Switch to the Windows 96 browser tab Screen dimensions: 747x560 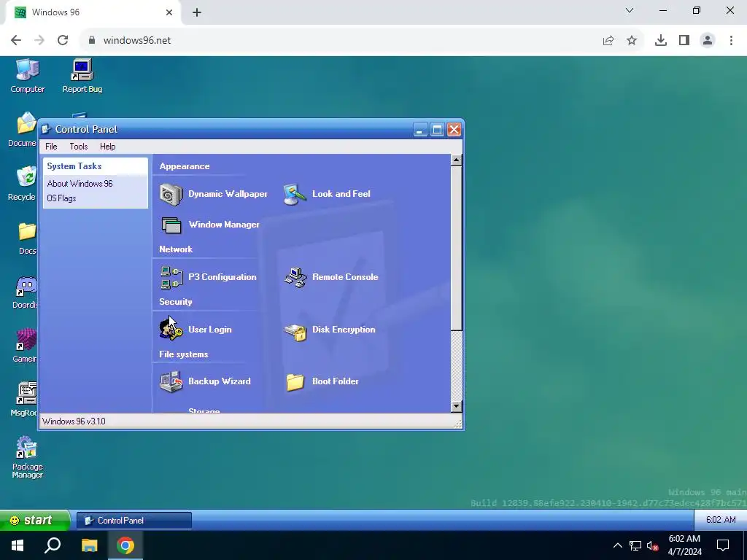[93, 12]
